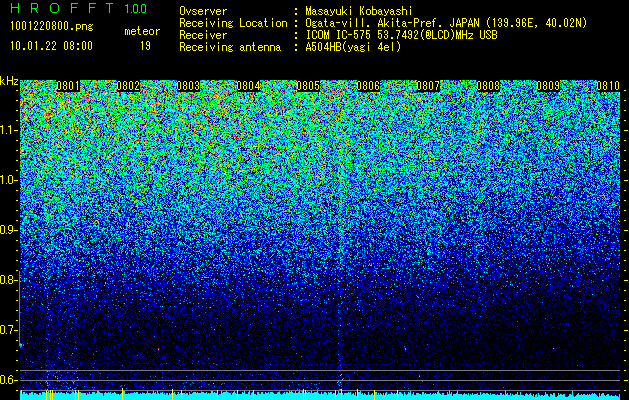Click the HROFFT 1.00 title text
The height and width of the screenshot is (400, 629).
[x=78, y=8]
